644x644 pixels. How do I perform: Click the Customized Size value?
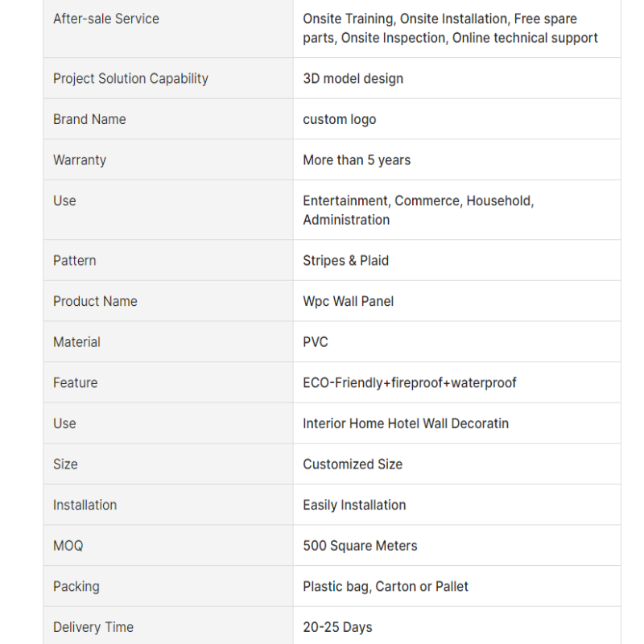pos(353,464)
